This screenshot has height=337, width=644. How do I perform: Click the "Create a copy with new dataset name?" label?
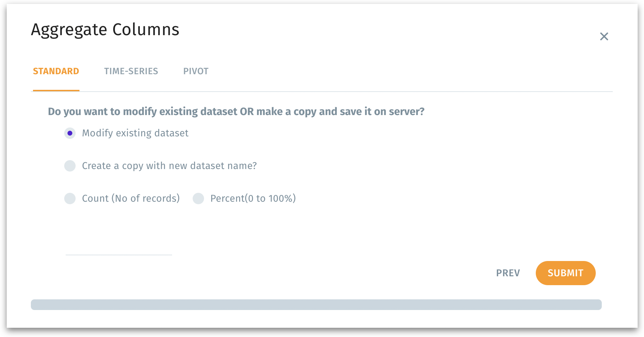click(x=169, y=166)
